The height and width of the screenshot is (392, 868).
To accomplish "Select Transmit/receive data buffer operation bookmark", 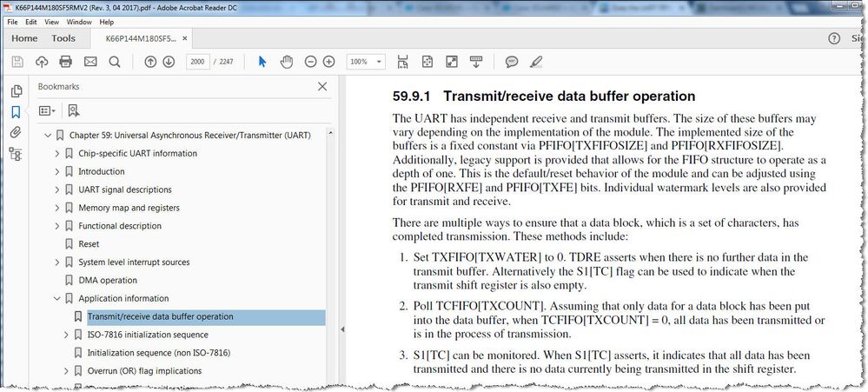I will [160, 316].
